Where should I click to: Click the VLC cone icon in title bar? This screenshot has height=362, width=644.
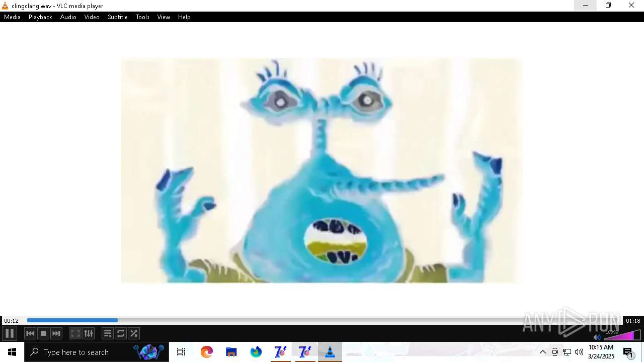pyautogui.click(x=5, y=6)
